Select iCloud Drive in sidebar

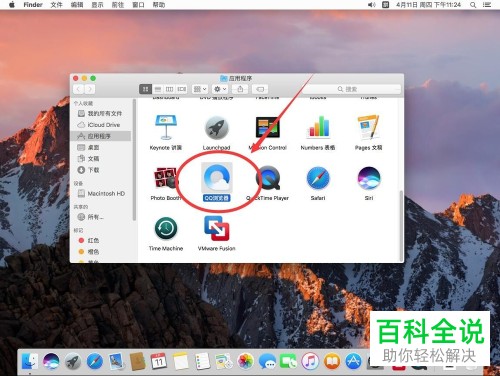point(101,125)
